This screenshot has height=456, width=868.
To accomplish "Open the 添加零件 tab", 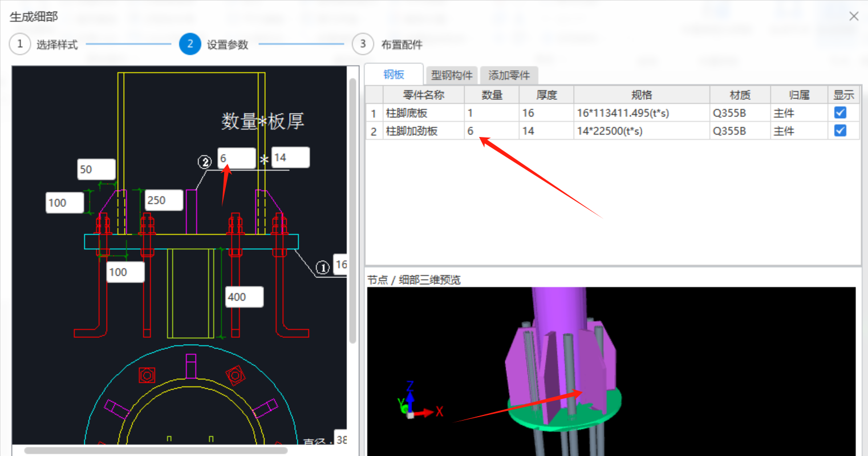I will pyautogui.click(x=509, y=75).
